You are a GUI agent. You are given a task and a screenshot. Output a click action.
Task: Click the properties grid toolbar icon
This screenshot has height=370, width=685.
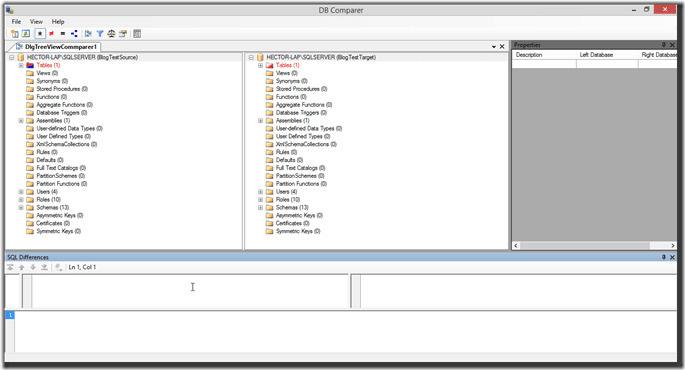pos(137,34)
